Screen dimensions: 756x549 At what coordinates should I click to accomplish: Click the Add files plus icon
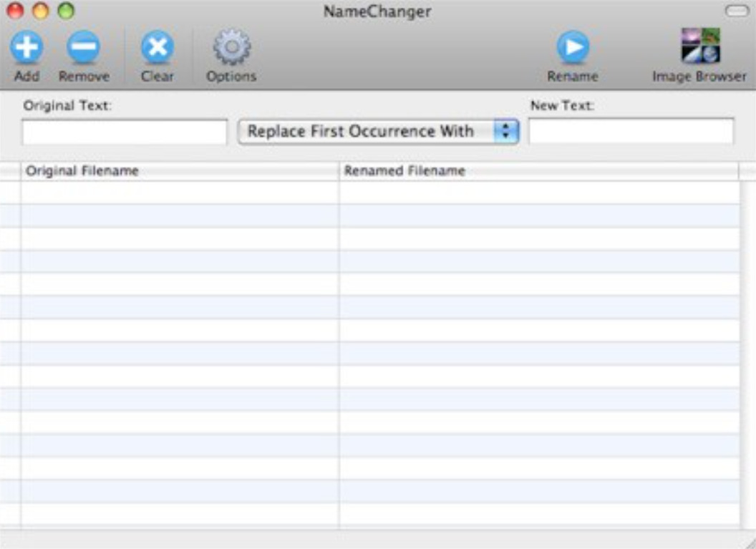tap(26, 47)
